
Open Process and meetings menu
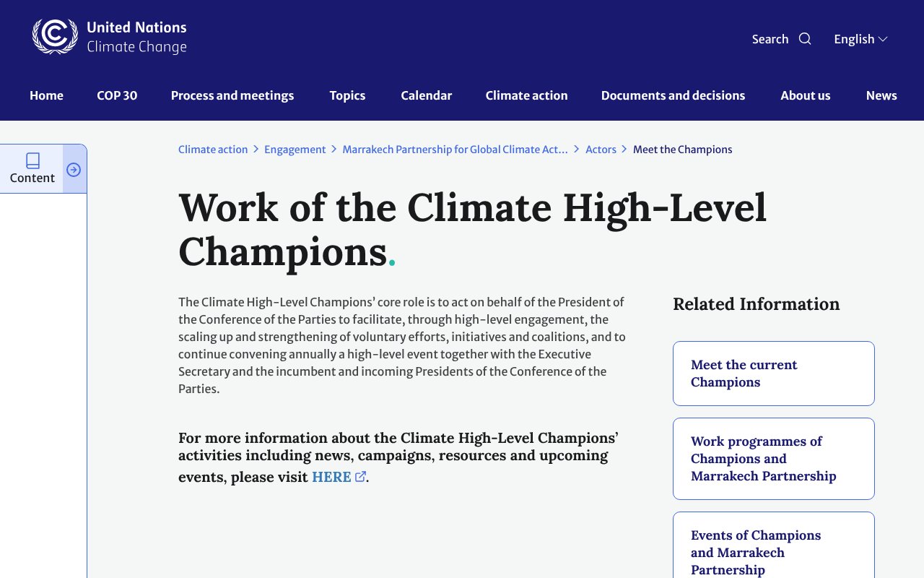point(232,95)
